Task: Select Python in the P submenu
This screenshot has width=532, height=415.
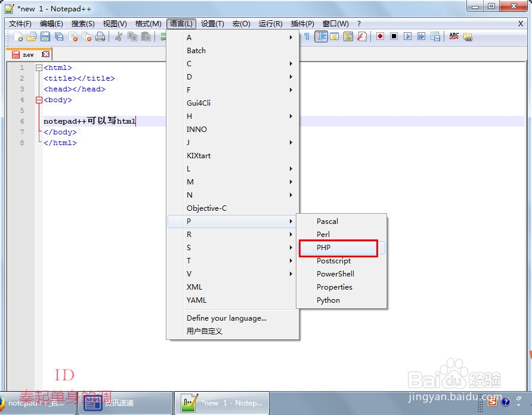Action: point(342,300)
